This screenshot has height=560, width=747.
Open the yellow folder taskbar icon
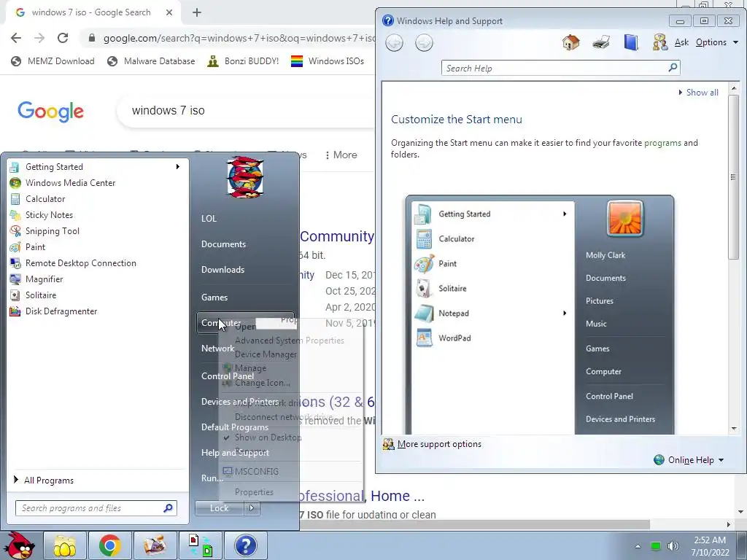(x=65, y=545)
